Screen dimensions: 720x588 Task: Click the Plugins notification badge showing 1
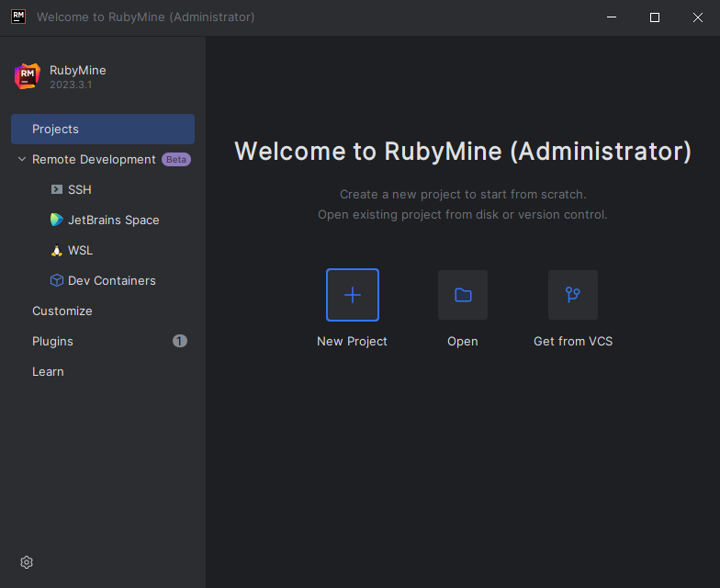[x=180, y=341]
